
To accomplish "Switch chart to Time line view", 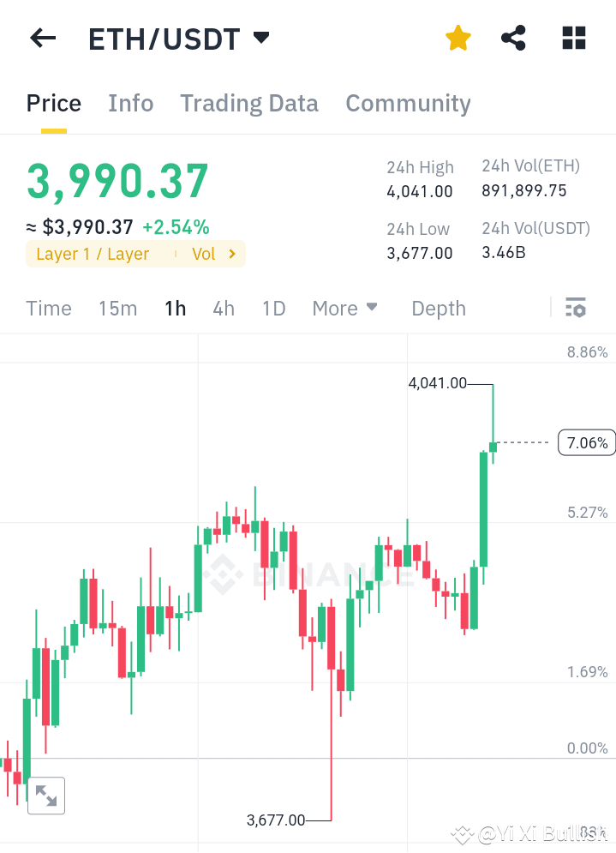I will point(48,308).
